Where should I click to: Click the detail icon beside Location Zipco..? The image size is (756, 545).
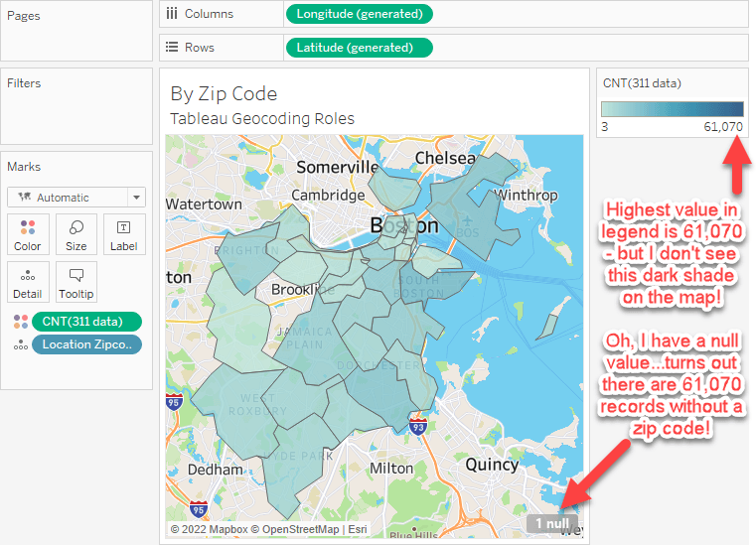pos(21,344)
